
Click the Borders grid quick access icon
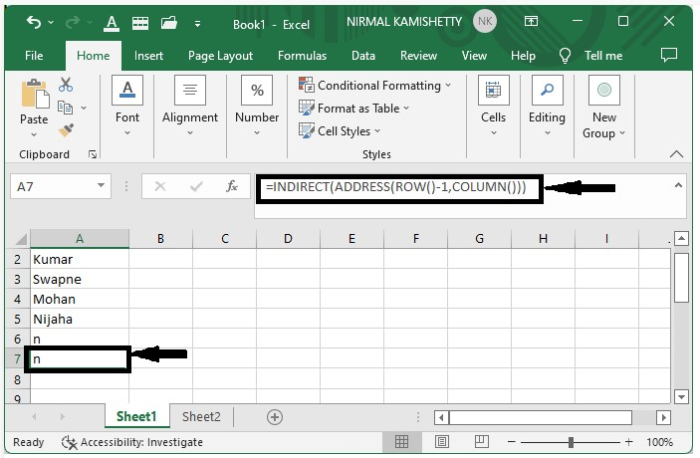140,23
